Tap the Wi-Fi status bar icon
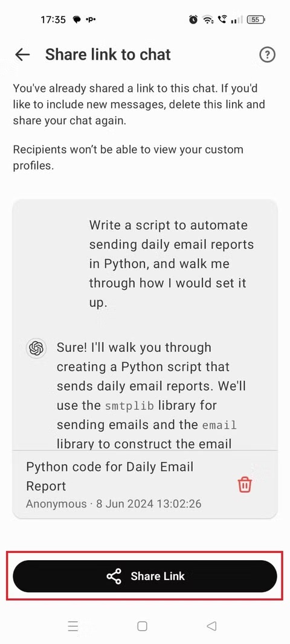The image size is (290, 644). click(x=208, y=19)
